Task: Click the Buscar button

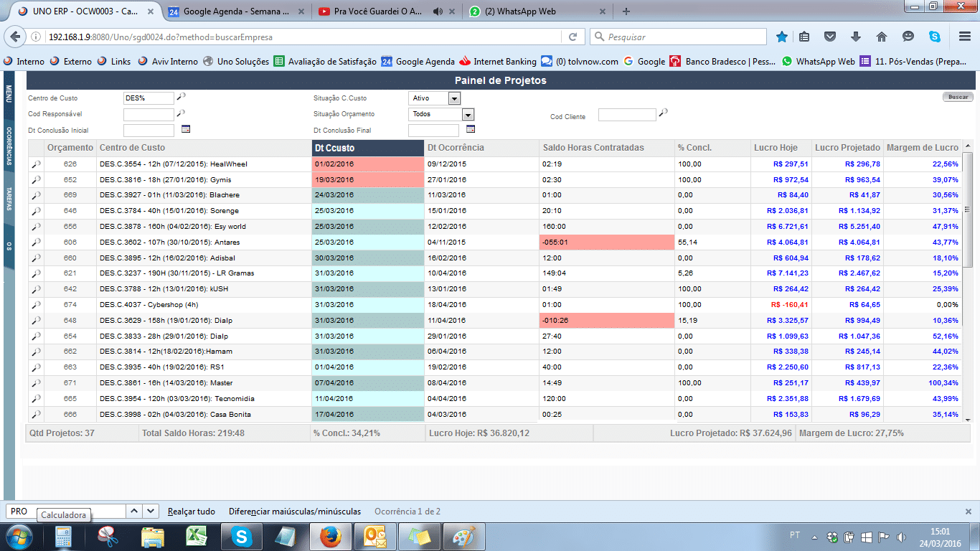Action: pyautogui.click(x=957, y=97)
